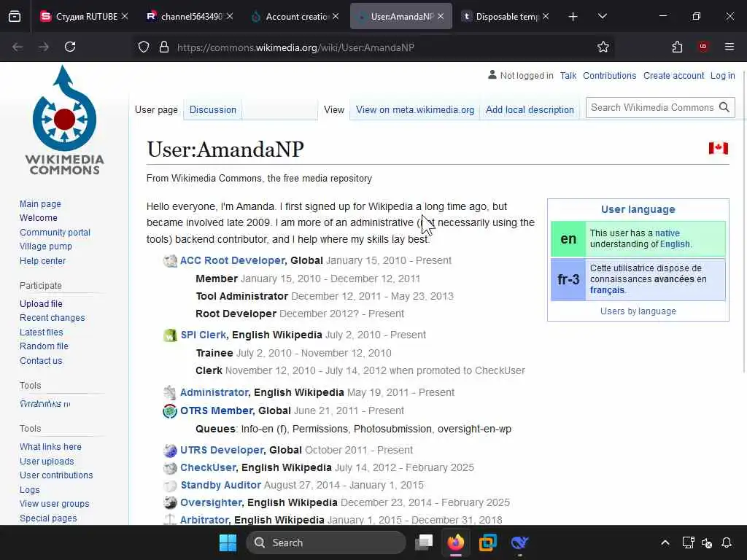Click the search magnifier icon in Commons search box
The width and height of the screenshot is (747, 560).
pyautogui.click(x=724, y=108)
